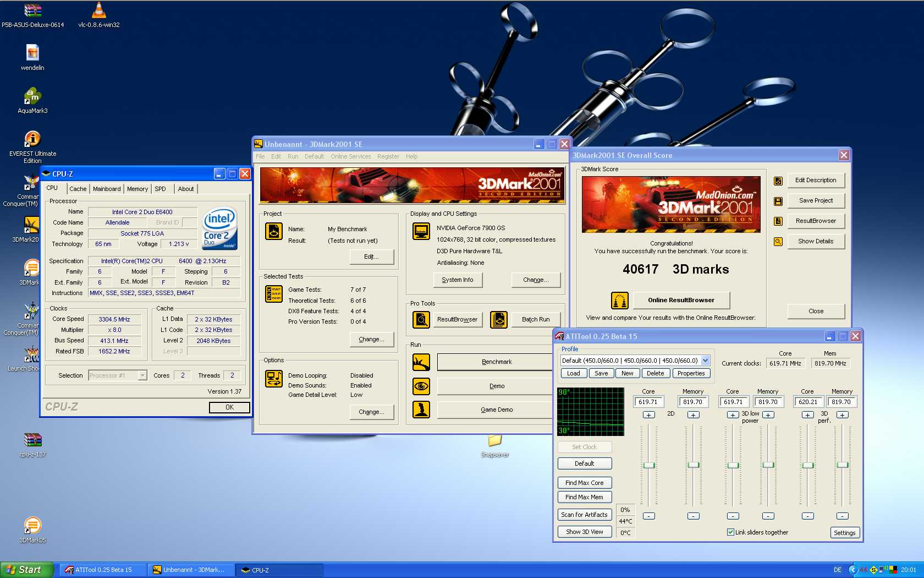This screenshot has width=924, height=578.
Task: Click Scan for Artifacts in ATITool
Action: pyautogui.click(x=584, y=515)
